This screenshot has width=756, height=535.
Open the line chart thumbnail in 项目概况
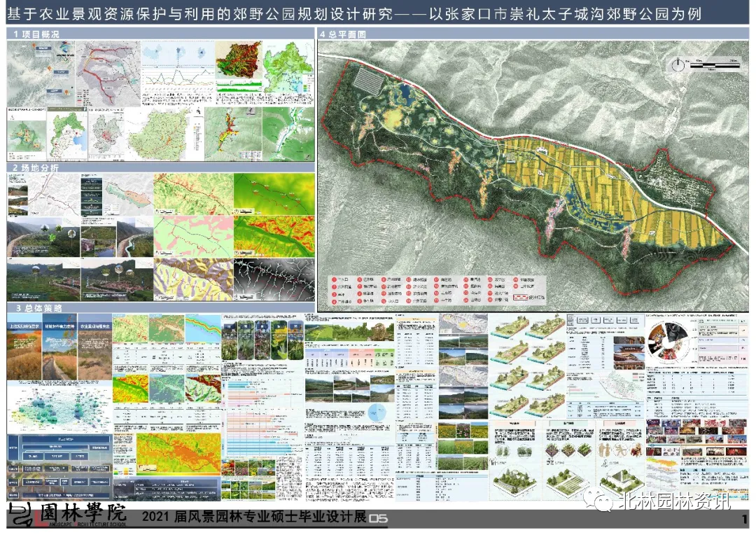178,76
